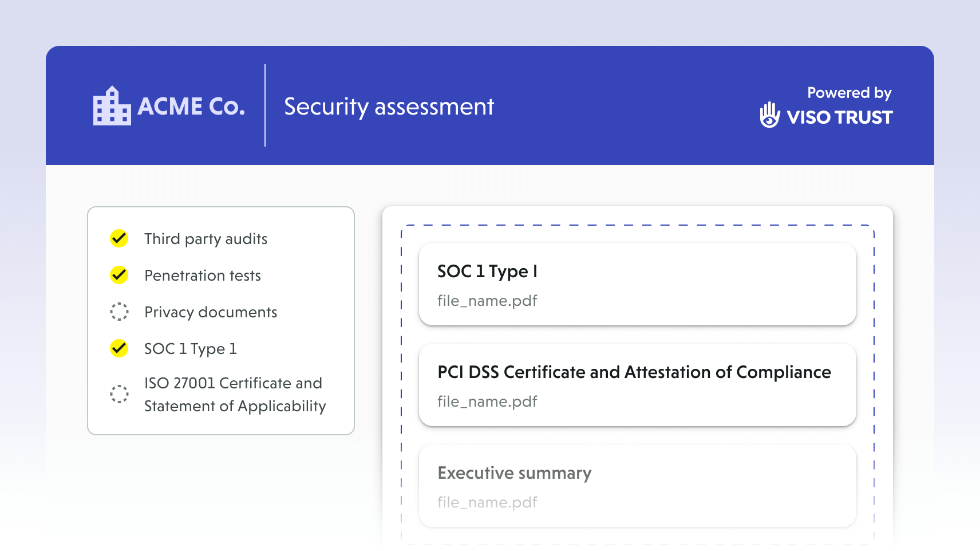980x551 pixels.
Task: Open file_name.pdf under SOC 1 Type I
Action: 487,301
